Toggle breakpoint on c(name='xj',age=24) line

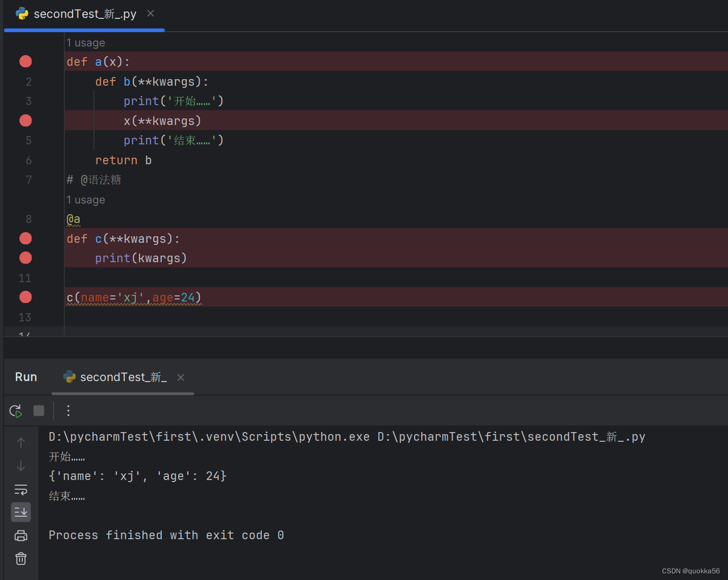coord(26,297)
